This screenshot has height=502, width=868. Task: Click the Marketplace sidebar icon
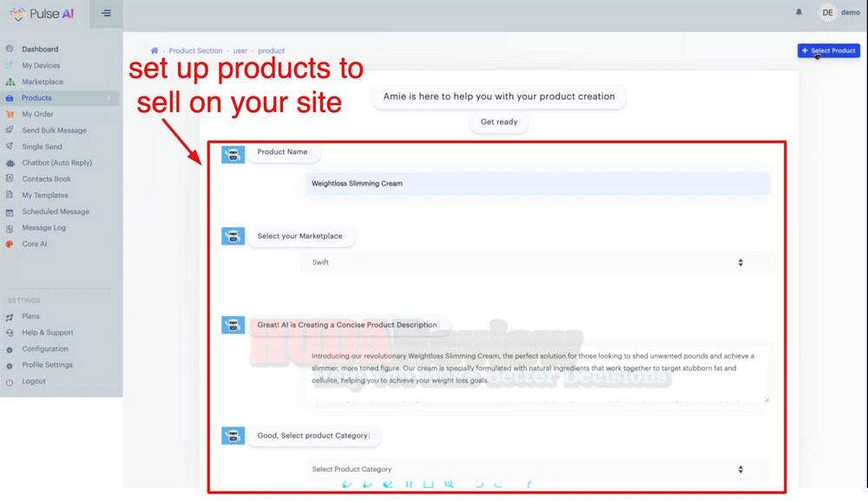click(10, 82)
